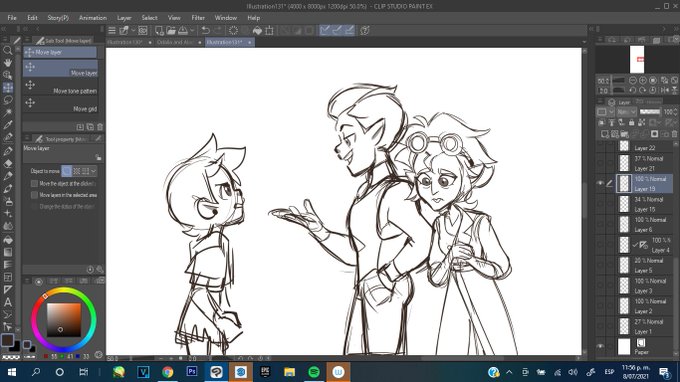
Task: Click the Undo arrow in command bar
Action: click(x=206, y=30)
